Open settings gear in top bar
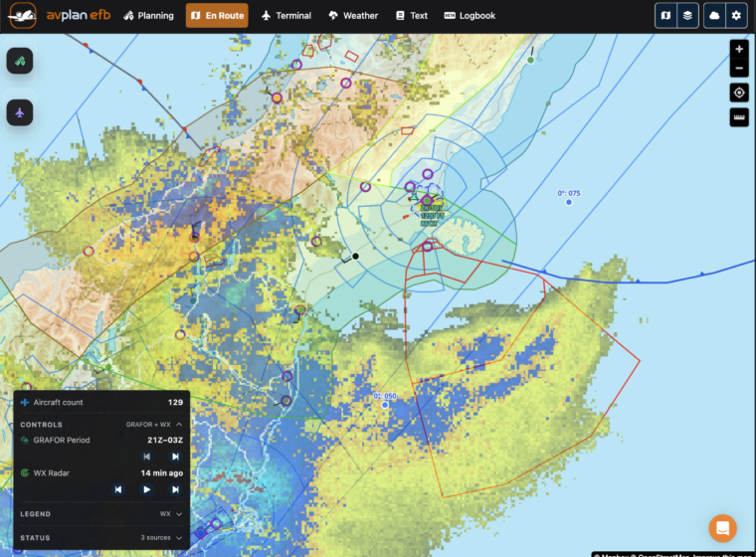The height and width of the screenshot is (557, 756). pos(736,16)
